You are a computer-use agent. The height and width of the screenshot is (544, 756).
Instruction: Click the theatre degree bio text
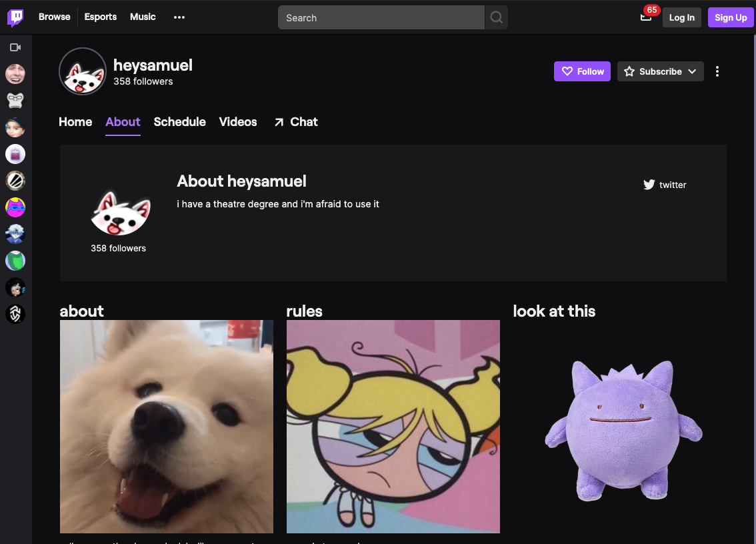pyautogui.click(x=278, y=204)
